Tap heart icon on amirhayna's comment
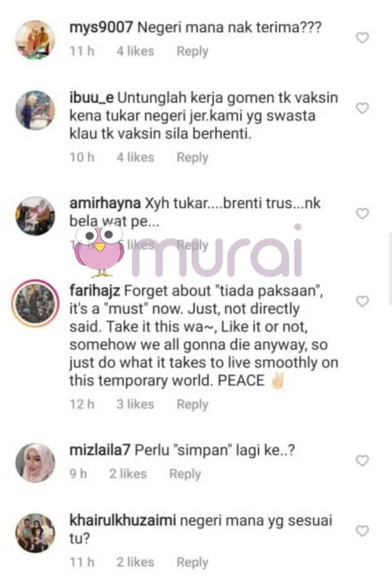Screen dimensions: 392x584 point(362,214)
